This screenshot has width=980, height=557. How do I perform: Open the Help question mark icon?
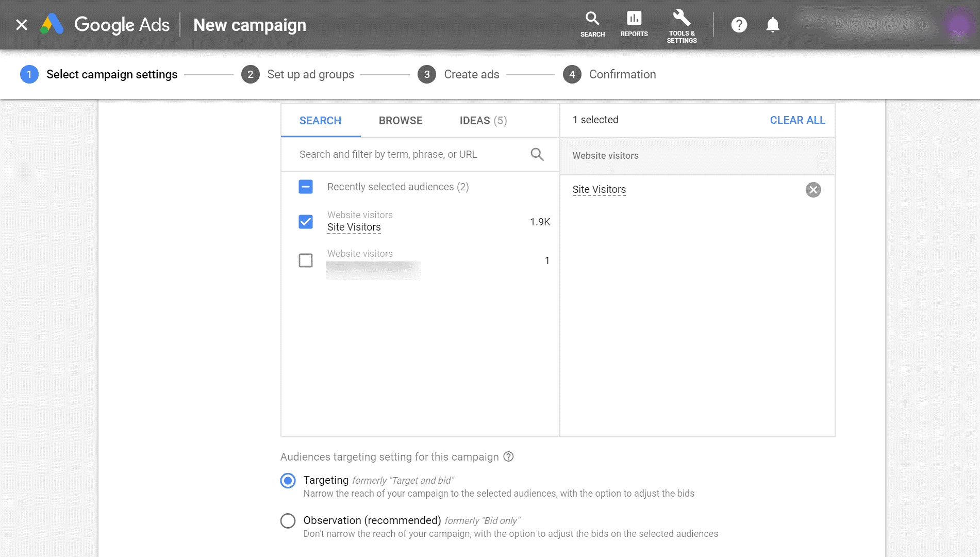click(x=739, y=25)
